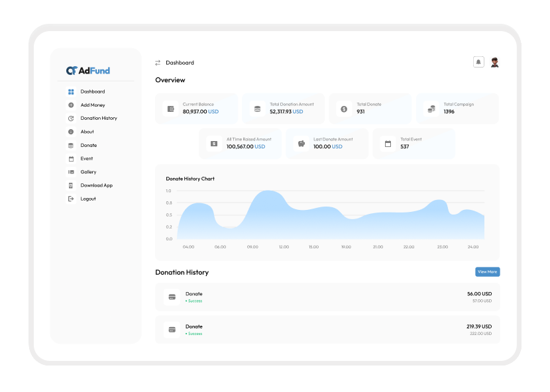The image size is (550, 392).
Task: Click the Total Donate dollar icon
Action: (x=344, y=109)
